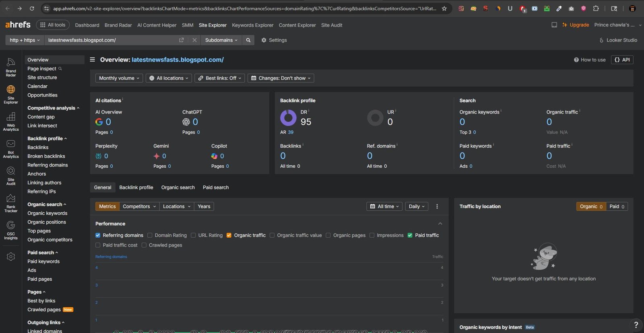
Task: Open the browser extensions puzzle icon
Action: (596, 8)
